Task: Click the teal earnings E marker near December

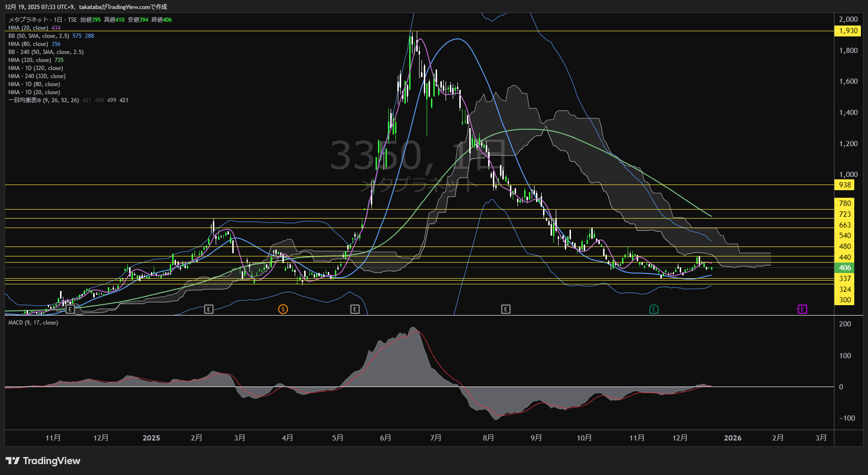Action: coord(654,309)
